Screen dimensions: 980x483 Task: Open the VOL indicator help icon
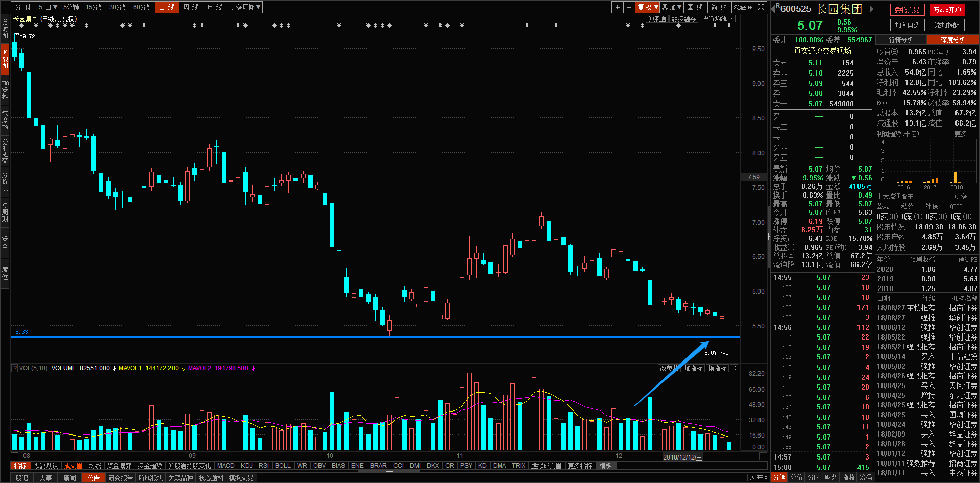(x=15, y=368)
